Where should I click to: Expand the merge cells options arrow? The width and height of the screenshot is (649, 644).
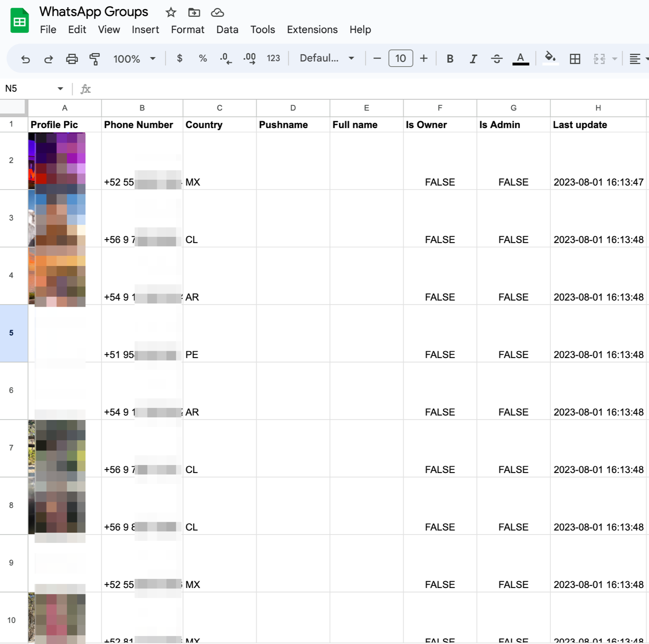coord(614,59)
